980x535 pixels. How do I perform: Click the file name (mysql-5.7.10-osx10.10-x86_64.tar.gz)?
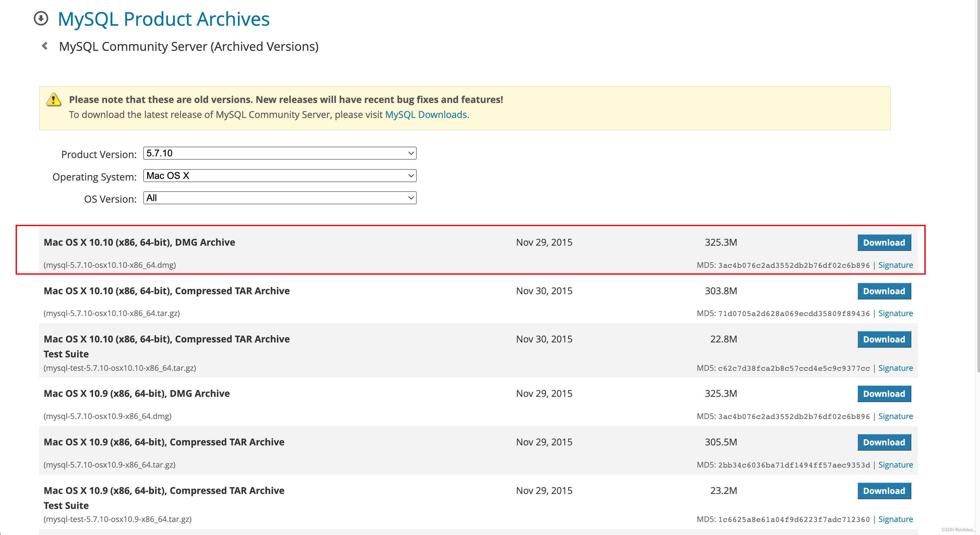pyautogui.click(x=111, y=313)
